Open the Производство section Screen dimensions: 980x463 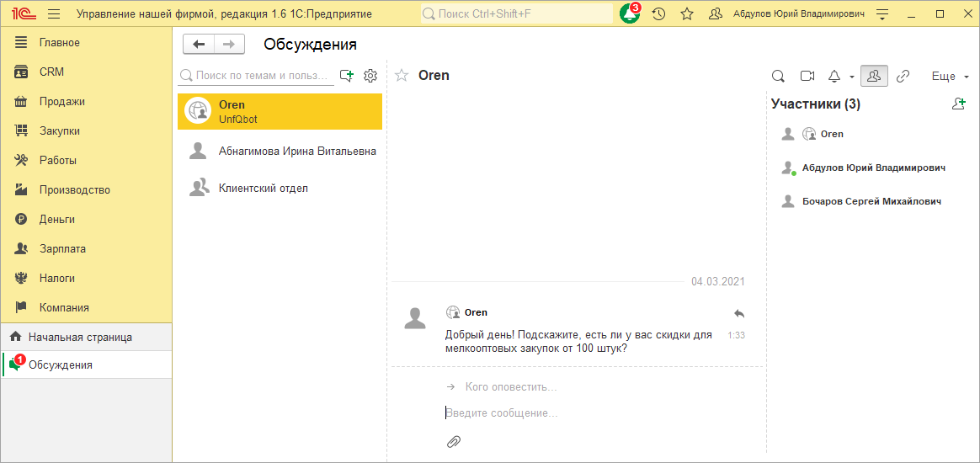(87, 190)
